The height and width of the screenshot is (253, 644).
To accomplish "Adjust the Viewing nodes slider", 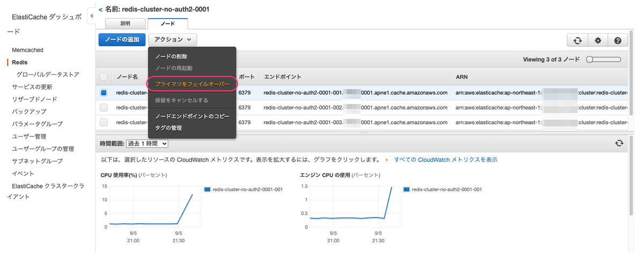I will click(604, 60).
